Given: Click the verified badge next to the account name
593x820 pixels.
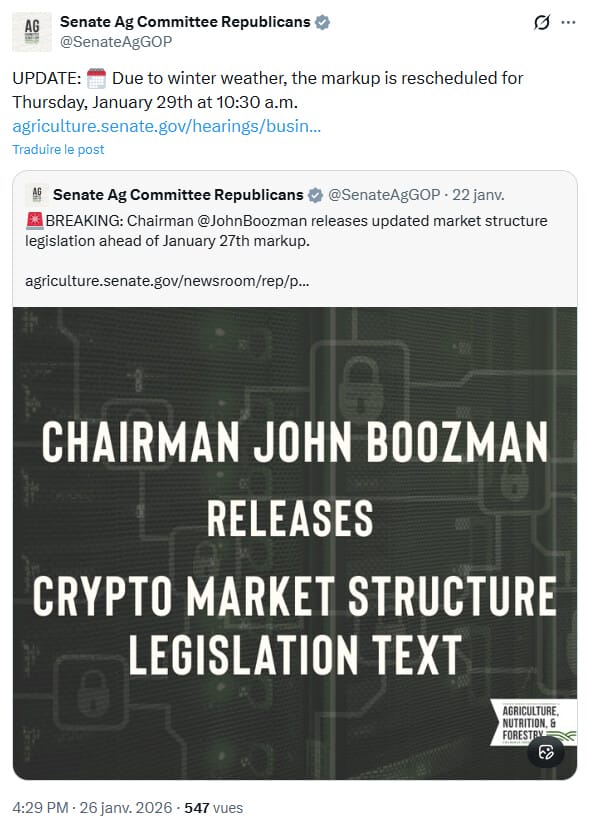Looking at the screenshot, I should 322,21.
